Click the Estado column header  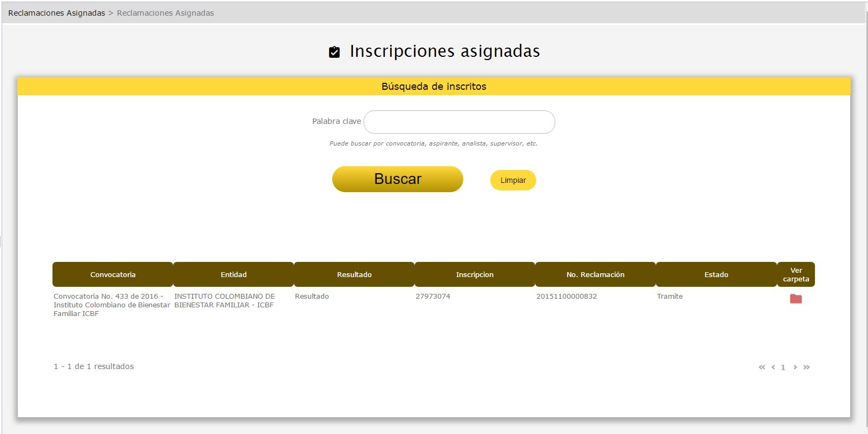pos(716,274)
